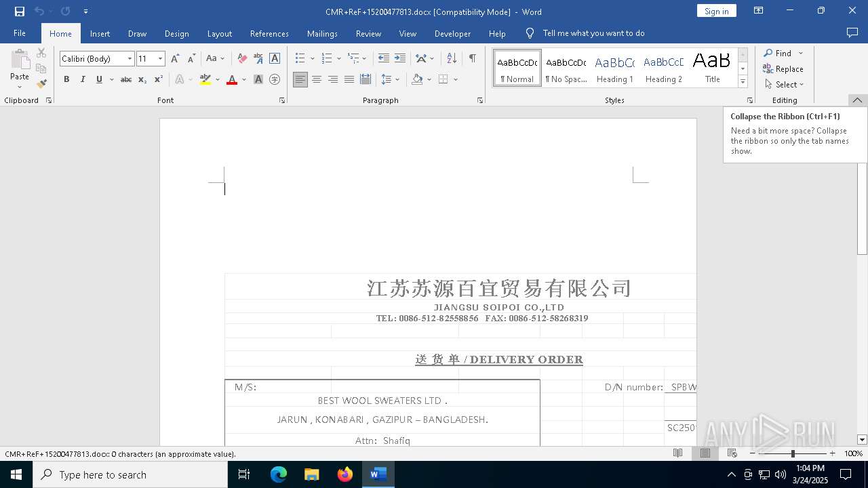Open the font size dropdown

[160, 59]
